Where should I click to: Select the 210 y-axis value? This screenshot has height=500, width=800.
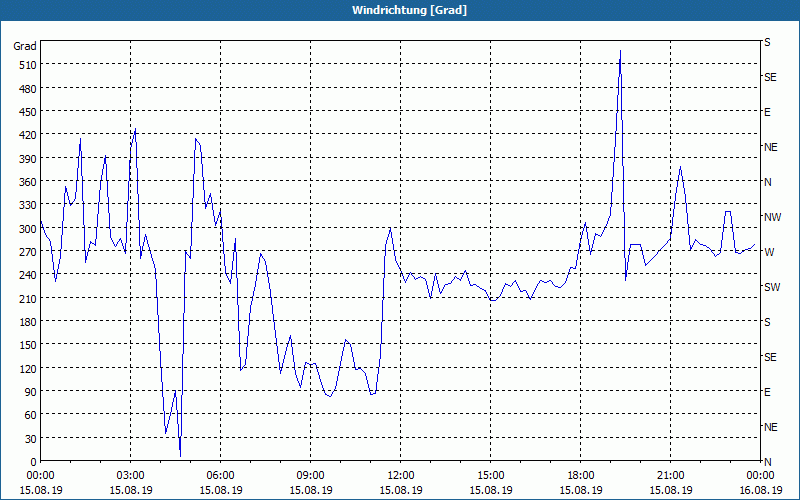[28, 298]
